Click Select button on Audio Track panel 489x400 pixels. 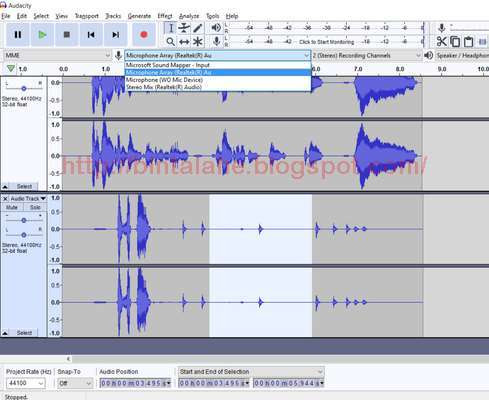click(x=24, y=333)
